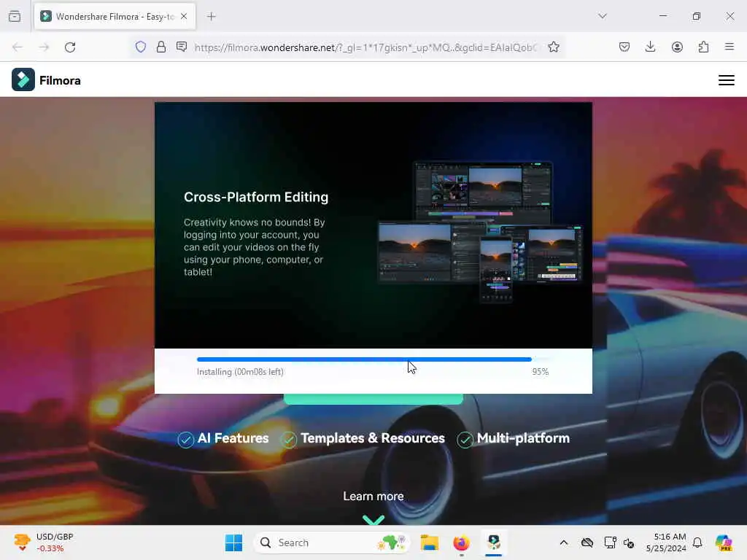Go forward to next page
The image size is (747, 560).
click(44, 47)
